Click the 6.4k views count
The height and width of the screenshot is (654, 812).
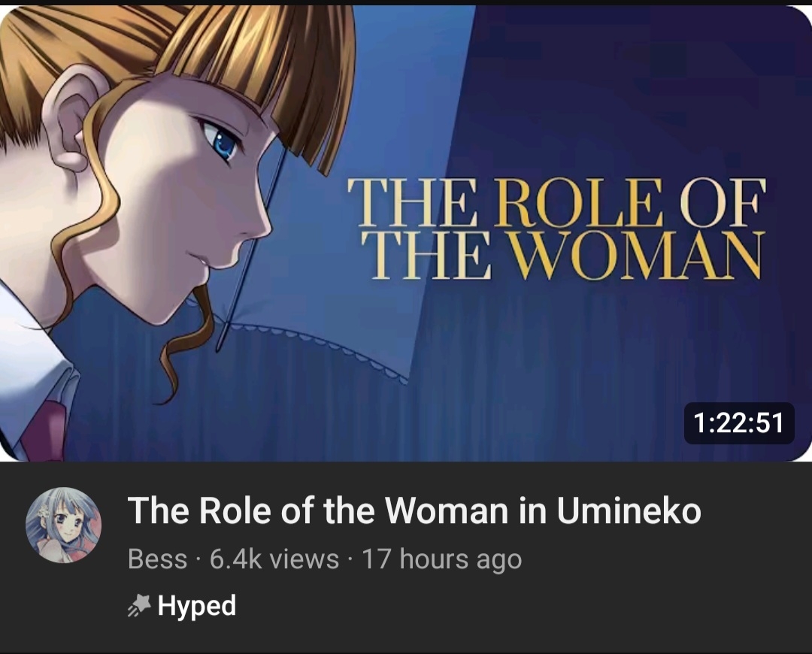click(274, 559)
